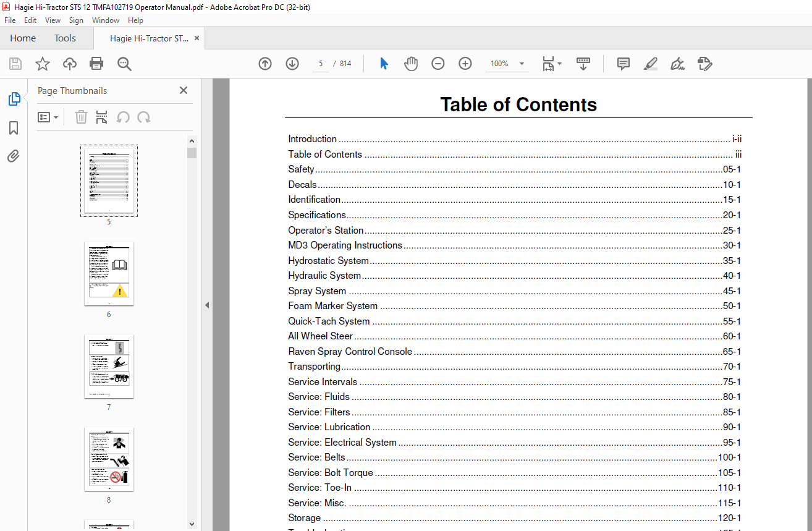Activate the hand pan tool
The height and width of the screenshot is (531, 812).
click(x=411, y=64)
